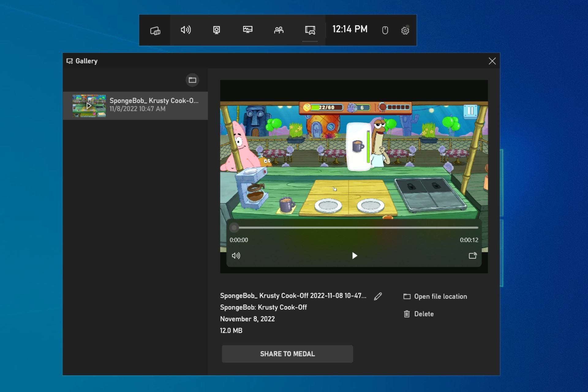Viewport: 588px width, 392px height.
Task: Toggle the Gallery widget in Game Bar
Action: 310,30
